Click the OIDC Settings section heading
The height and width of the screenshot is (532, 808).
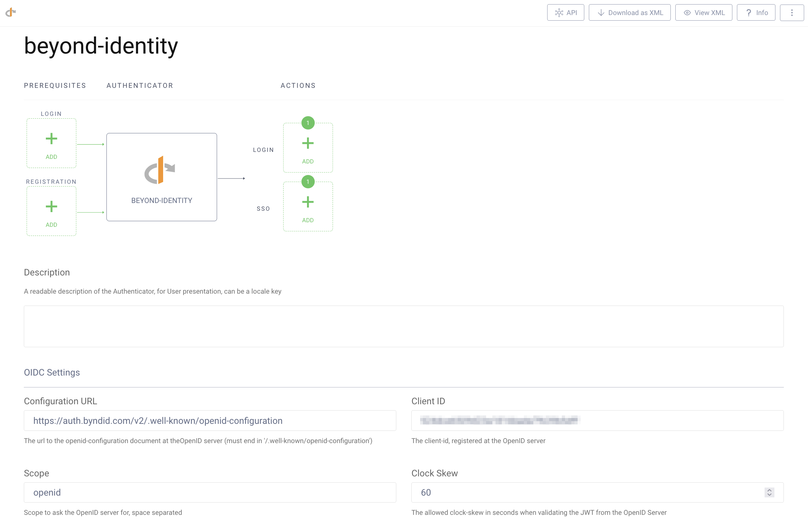[x=52, y=372]
